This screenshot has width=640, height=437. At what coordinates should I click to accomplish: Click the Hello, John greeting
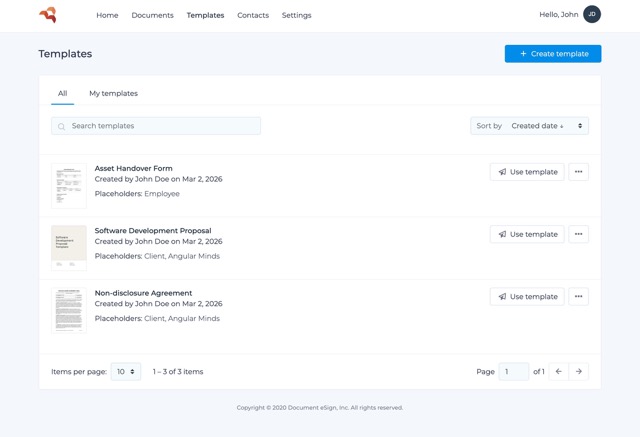point(559,15)
